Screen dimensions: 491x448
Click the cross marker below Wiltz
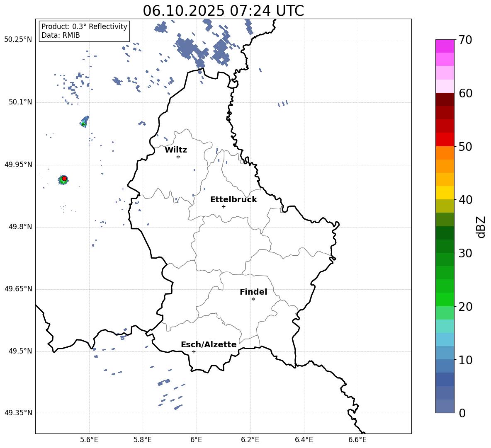click(178, 157)
